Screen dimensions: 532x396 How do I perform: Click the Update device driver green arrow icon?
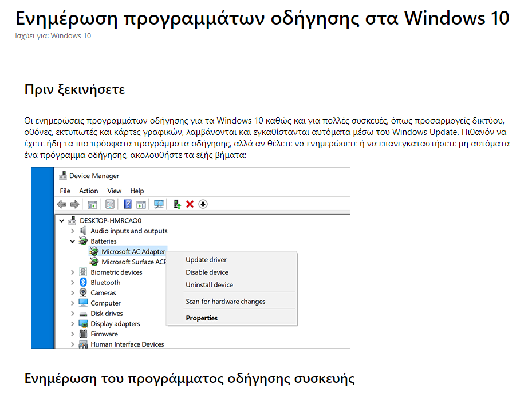(x=177, y=204)
